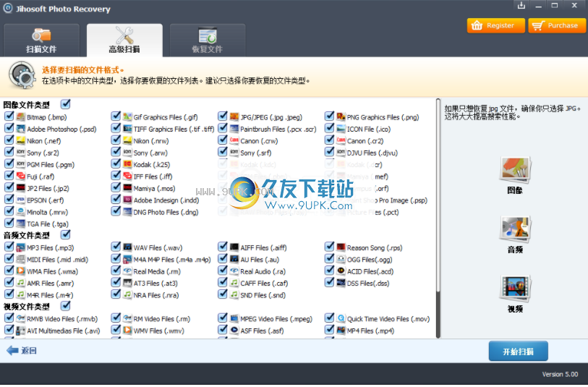Click the Reason Song (.rps) label
Viewport: 588px width, 387px height.
(x=375, y=248)
